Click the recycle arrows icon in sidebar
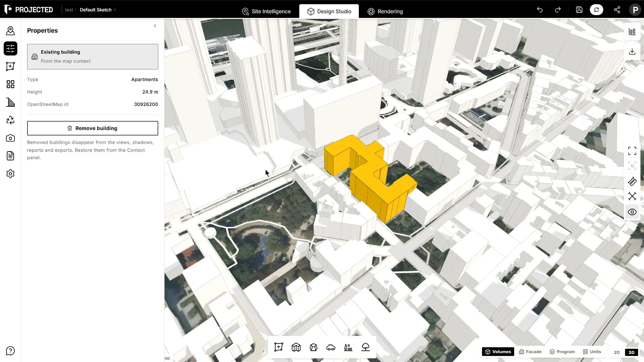The width and height of the screenshot is (644, 362). coord(10,120)
